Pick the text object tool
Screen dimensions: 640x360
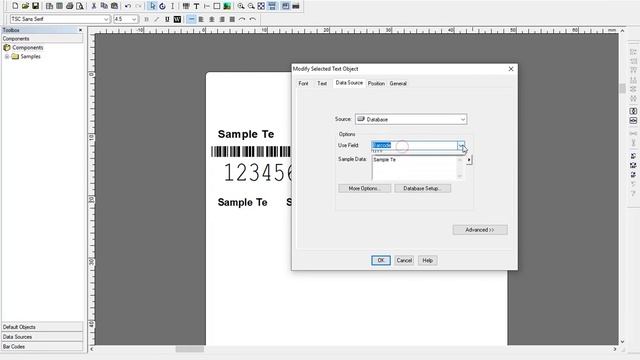tap(196, 6)
